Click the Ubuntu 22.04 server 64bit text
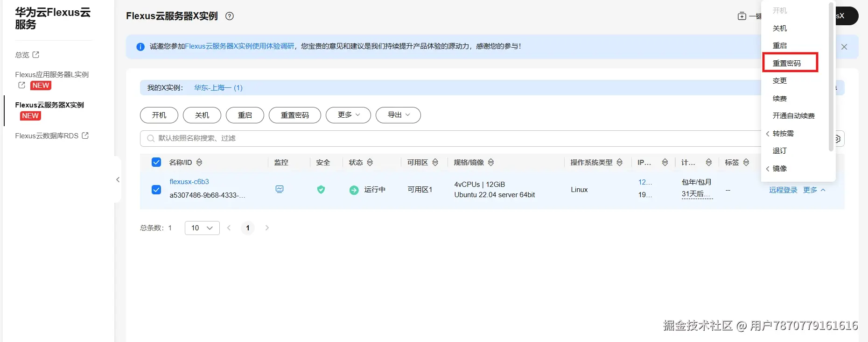Screen dimensions: 868x342 click(495, 195)
